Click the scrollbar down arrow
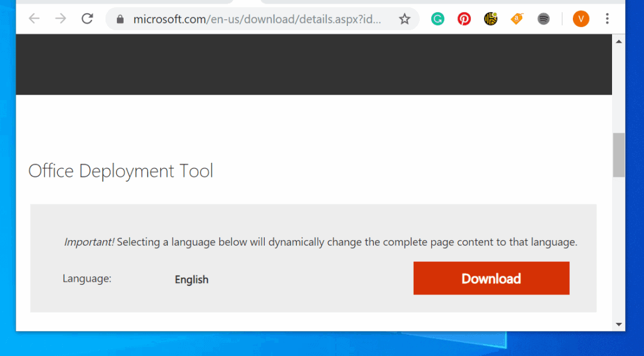The height and width of the screenshot is (356, 644). click(x=619, y=324)
